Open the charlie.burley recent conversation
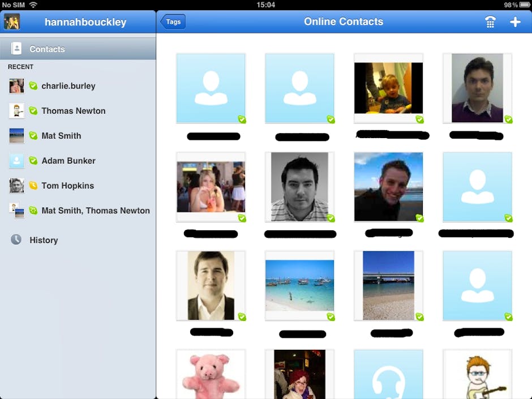 [68, 86]
